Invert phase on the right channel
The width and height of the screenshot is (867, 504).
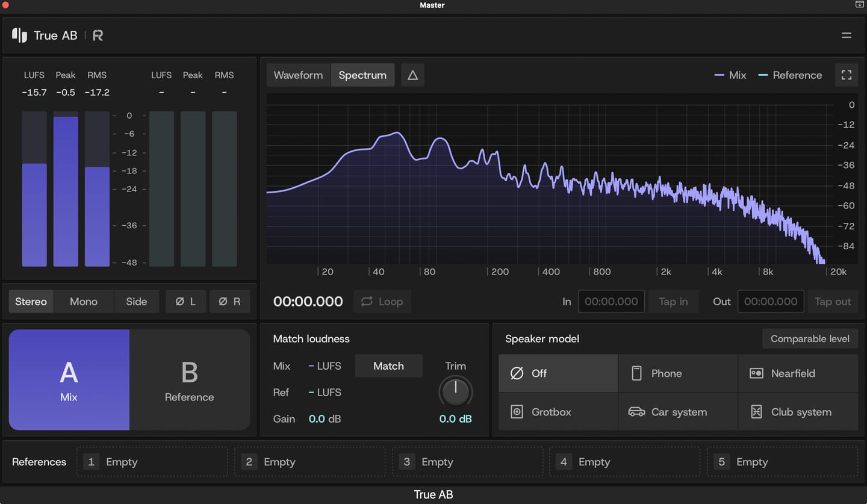229,302
